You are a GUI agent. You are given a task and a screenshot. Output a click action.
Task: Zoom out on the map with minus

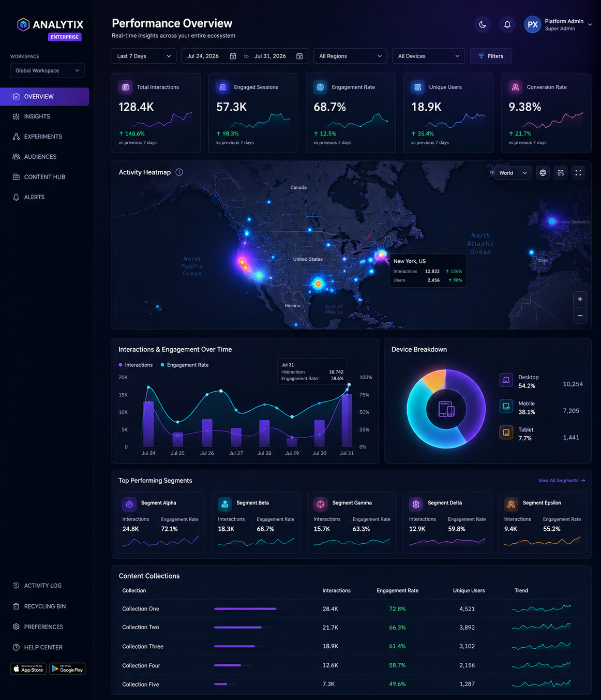pos(580,316)
